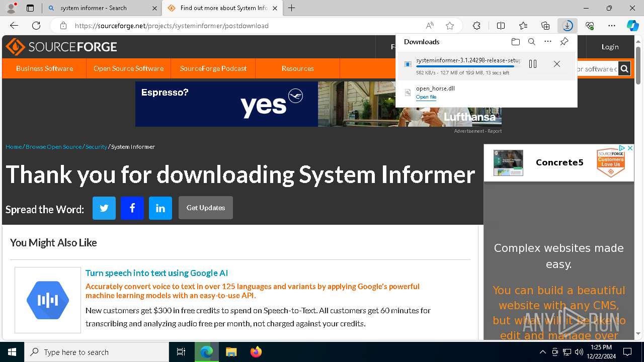Submit search with magnifier button
Screen dimensions: 644x362
[624, 69]
